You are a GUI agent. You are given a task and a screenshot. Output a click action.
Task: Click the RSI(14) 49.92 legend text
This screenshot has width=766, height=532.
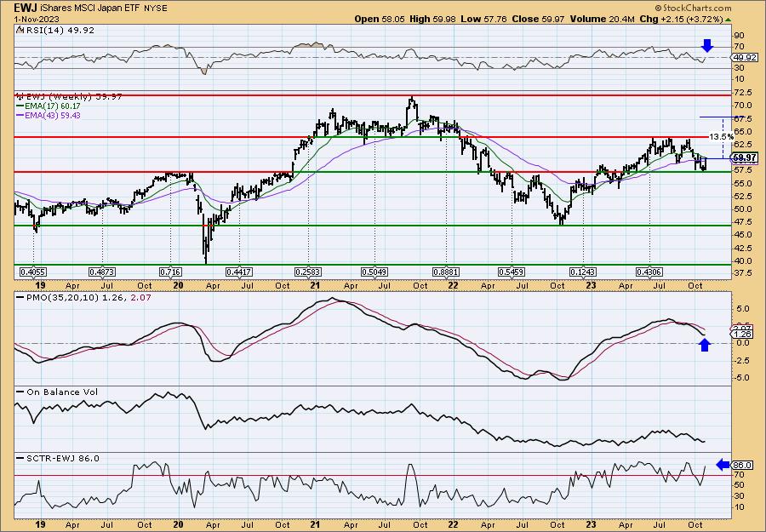(59, 30)
